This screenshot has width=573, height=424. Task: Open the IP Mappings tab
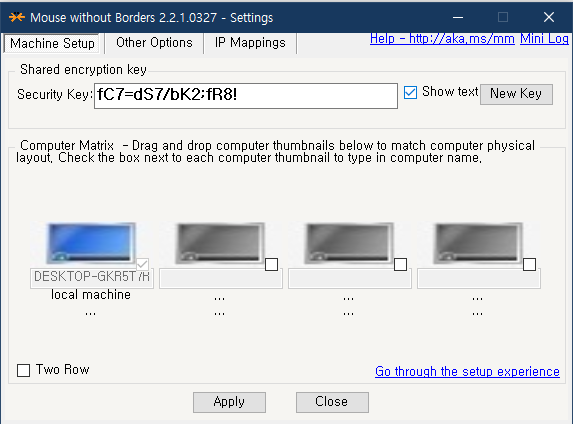pyautogui.click(x=250, y=43)
